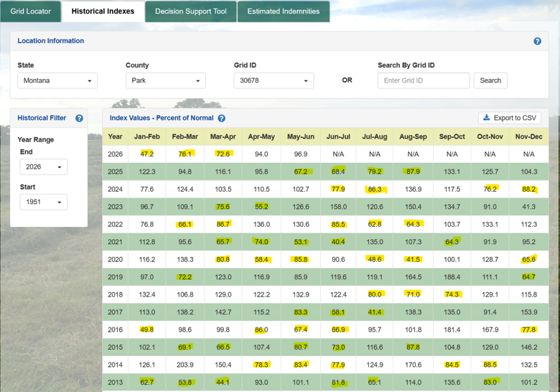Open Decision Support Tool tab
The width and height of the screenshot is (560, 392).
pyautogui.click(x=191, y=11)
